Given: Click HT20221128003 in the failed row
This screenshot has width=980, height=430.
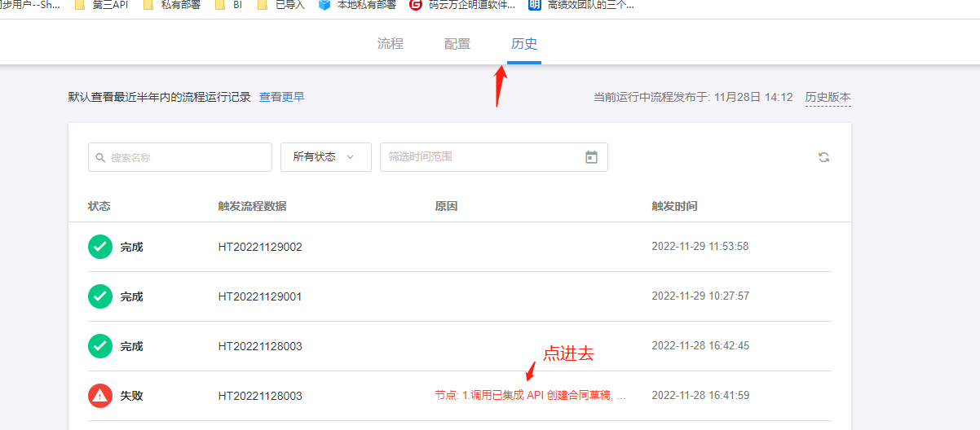Looking at the screenshot, I should click(x=260, y=396).
